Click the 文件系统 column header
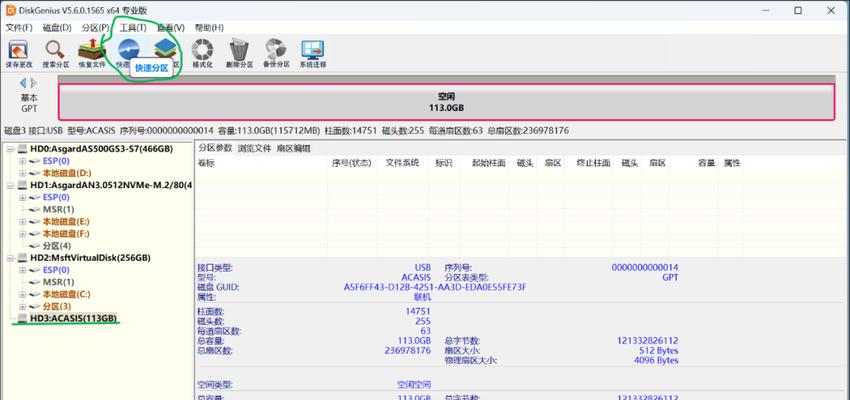 (x=402, y=163)
